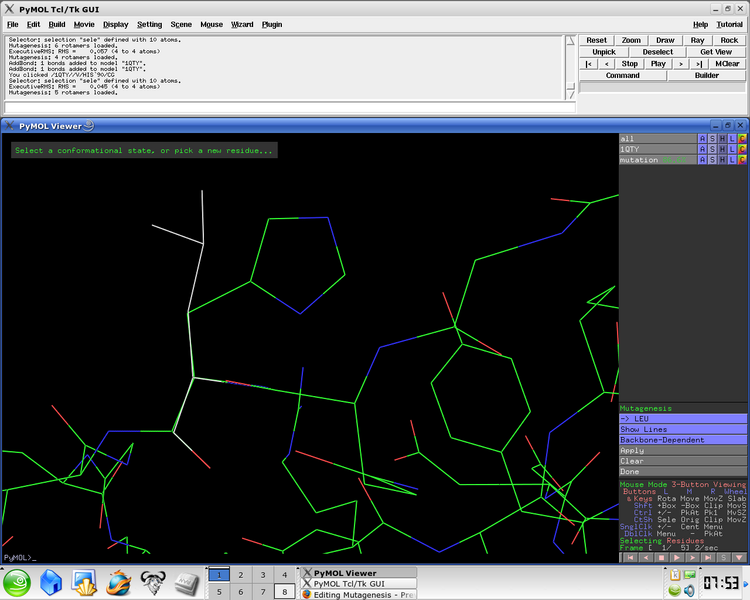This screenshot has height=600, width=750.
Task: Click Apply in the Mutagenesis wizard
Action: 682,451
